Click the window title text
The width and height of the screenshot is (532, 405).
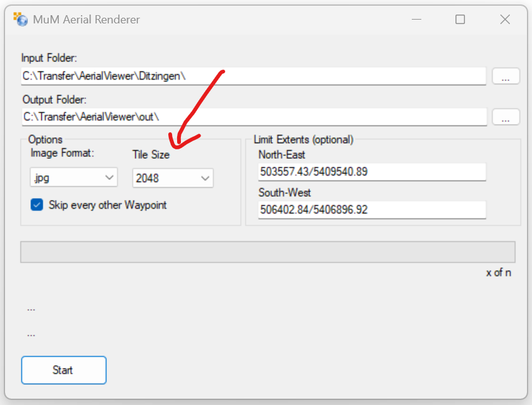click(87, 20)
